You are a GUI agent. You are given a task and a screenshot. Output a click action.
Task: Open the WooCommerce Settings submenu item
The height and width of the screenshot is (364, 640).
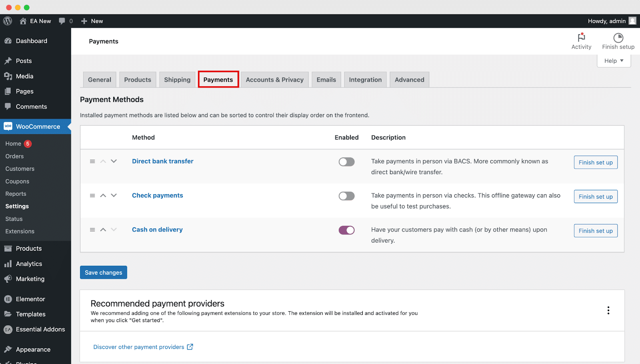click(17, 206)
